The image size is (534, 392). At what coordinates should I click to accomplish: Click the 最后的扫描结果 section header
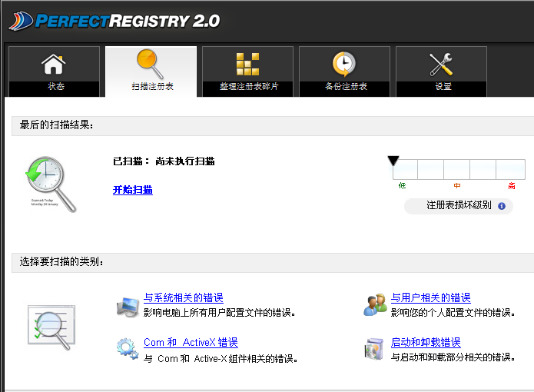coord(273,126)
